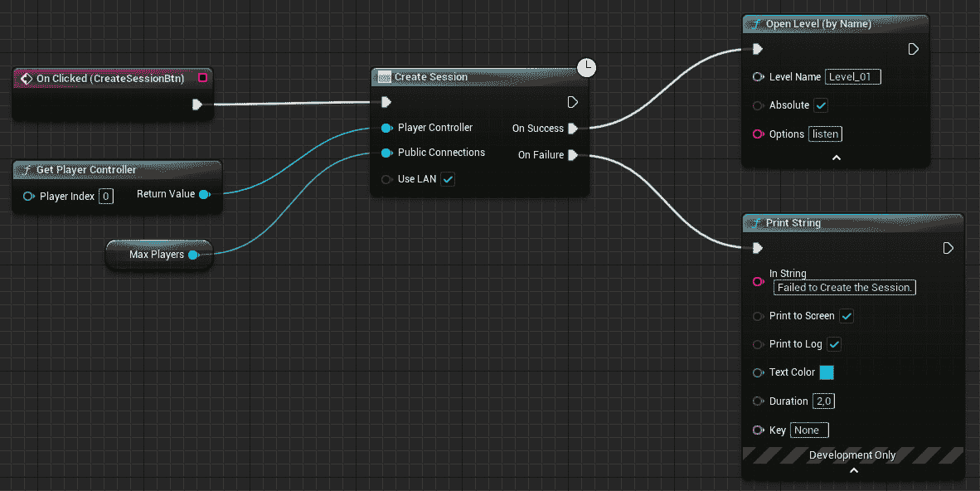The height and width of the screenshot is (491, 980).
Task: Click the On Clicked event delegate pin
Action: coord(202,78)
